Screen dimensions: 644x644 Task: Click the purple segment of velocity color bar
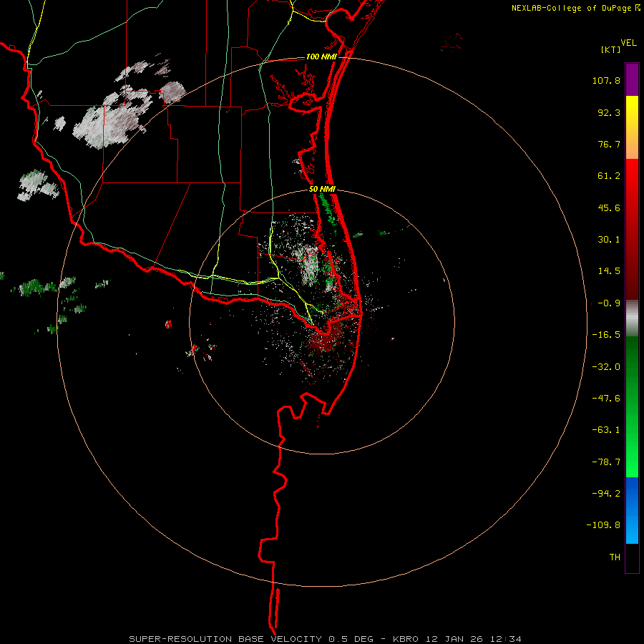pyautogui.click(x=632, y=79)
